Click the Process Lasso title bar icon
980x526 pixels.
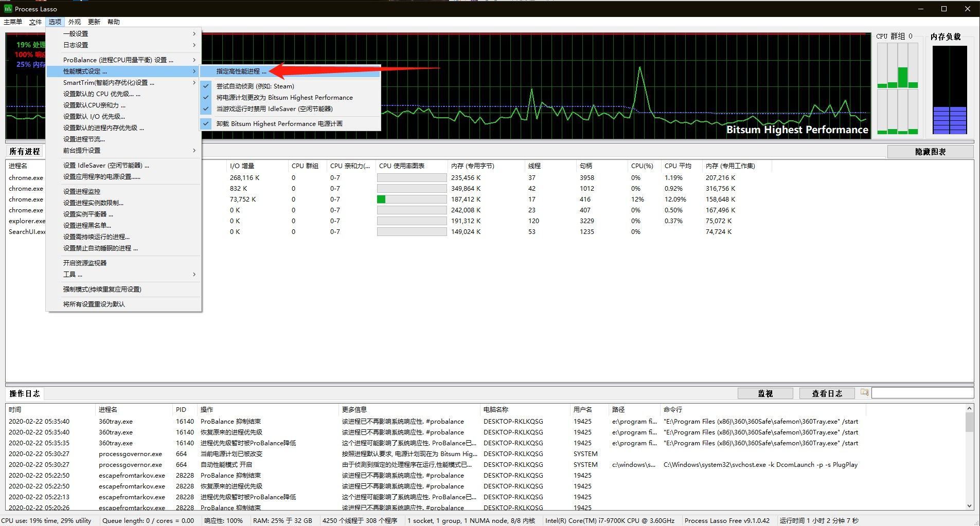click(8, 9)
